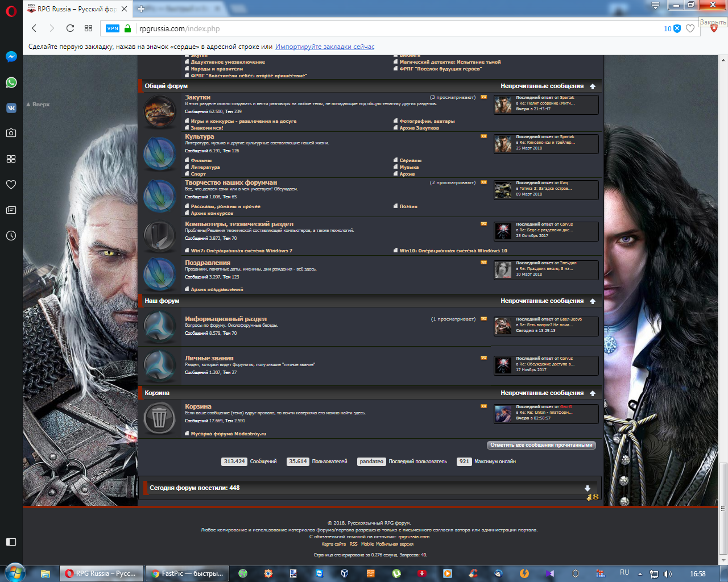Viewport: 728px width, 582px height.
Task: Open a new tab with the plus button
Action: [141, 9]
